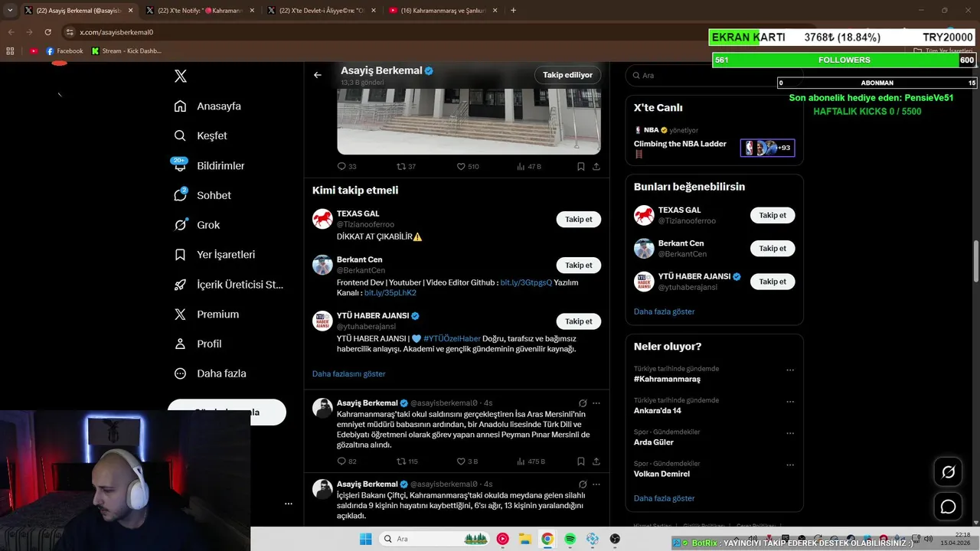Open #Kahramanmaraş trend
The height and width of the screenshot is (551, 980).
[x=667, y=380]
